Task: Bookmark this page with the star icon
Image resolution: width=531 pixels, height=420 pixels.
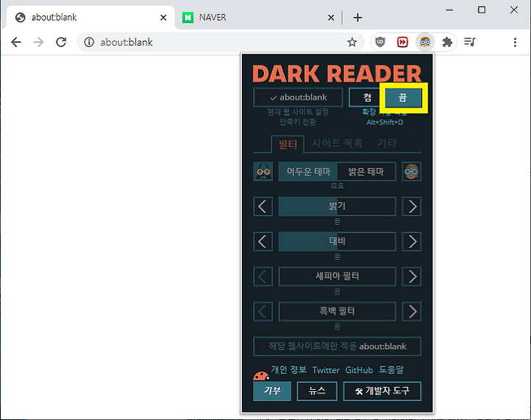Action: click(352, 42)
